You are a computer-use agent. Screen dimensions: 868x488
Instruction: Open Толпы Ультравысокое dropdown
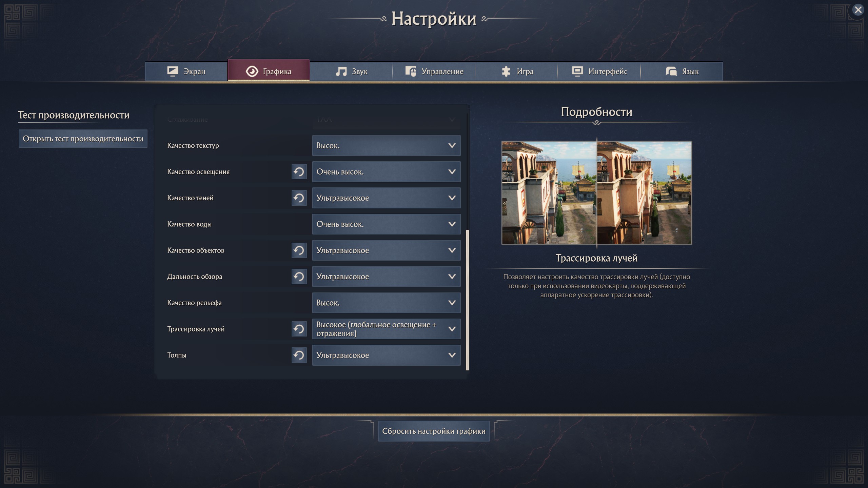[x=386, y=355]
